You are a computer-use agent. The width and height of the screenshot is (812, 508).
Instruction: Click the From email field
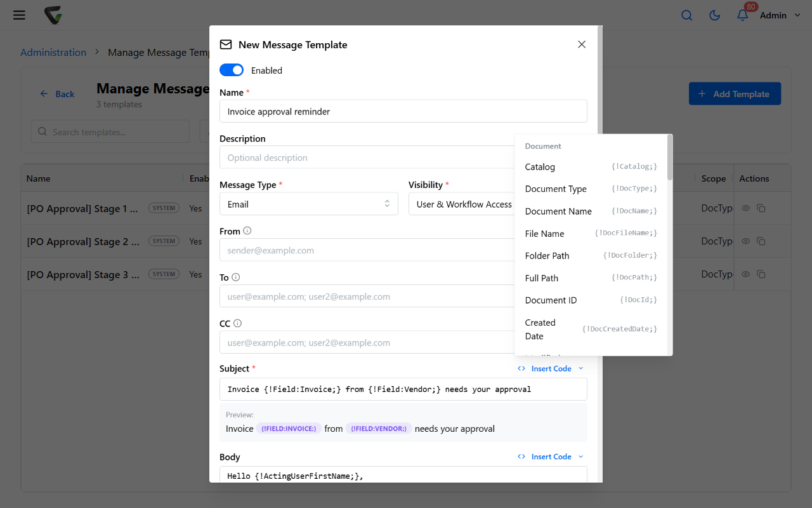pos(367,250)
